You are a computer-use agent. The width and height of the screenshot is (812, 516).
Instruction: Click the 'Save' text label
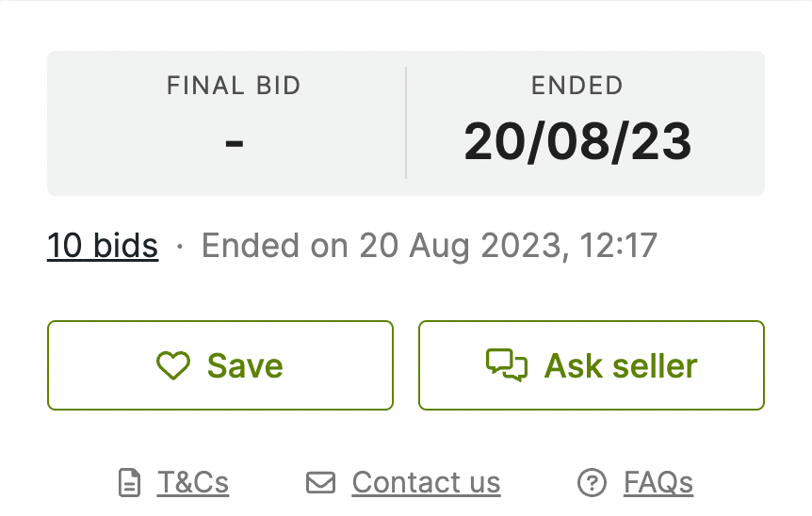coord(245,365)
